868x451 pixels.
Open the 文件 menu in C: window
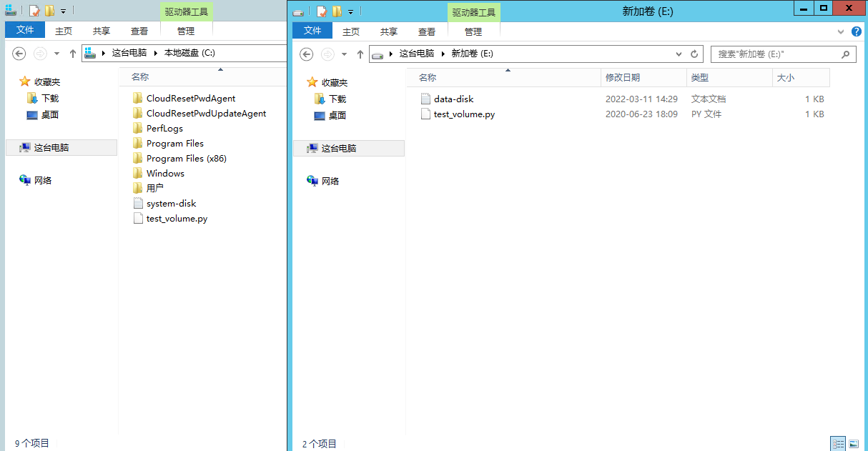[25, 31]
